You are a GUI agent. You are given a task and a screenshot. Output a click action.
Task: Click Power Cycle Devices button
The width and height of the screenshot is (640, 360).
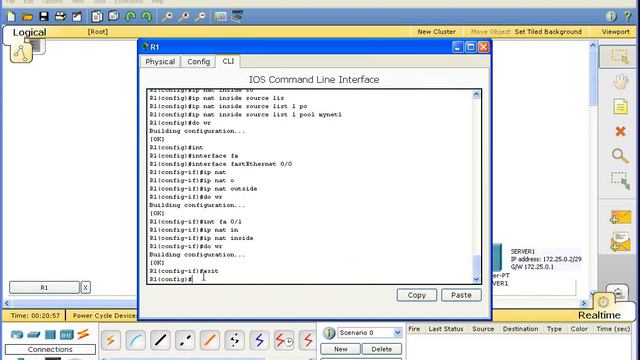[x=105, y=316]
